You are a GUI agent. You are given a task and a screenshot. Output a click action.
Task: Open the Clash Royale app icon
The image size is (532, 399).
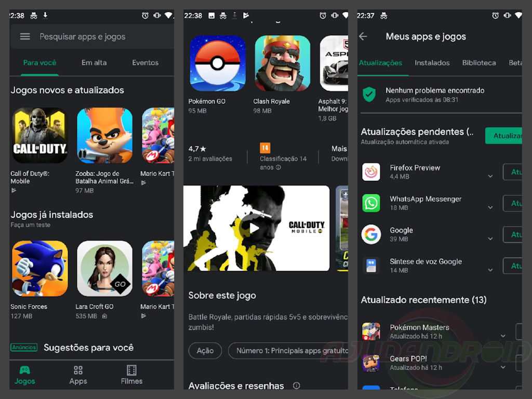282,63
